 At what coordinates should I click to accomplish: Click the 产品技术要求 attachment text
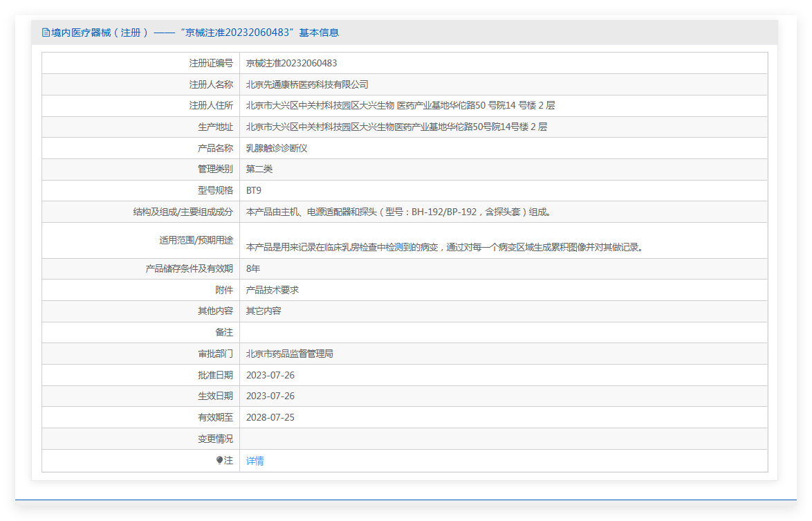[x=273, y=290]
